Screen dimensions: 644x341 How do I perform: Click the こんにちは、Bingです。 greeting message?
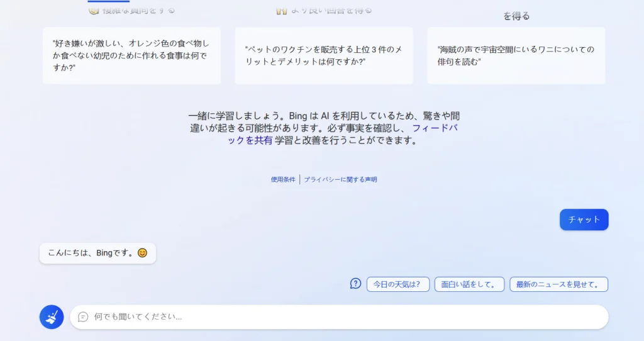pyautogui.click(x=97, y=253)
